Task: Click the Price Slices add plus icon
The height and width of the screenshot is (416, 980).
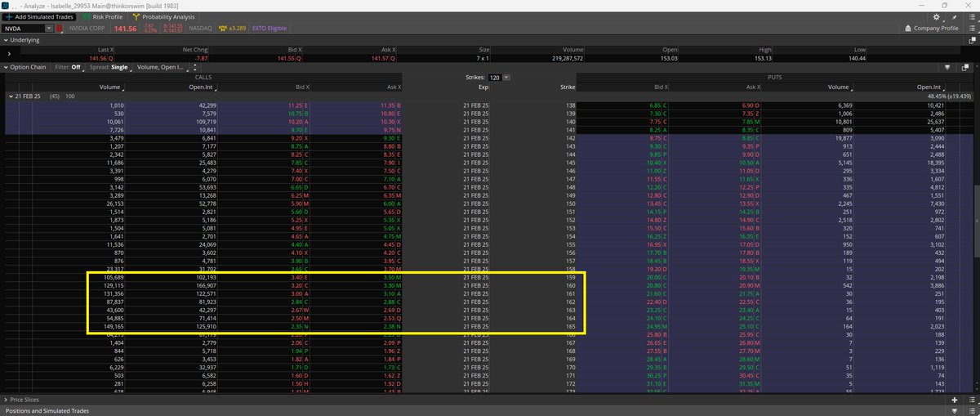Action: pyautogui.click(x=955, y=400)
